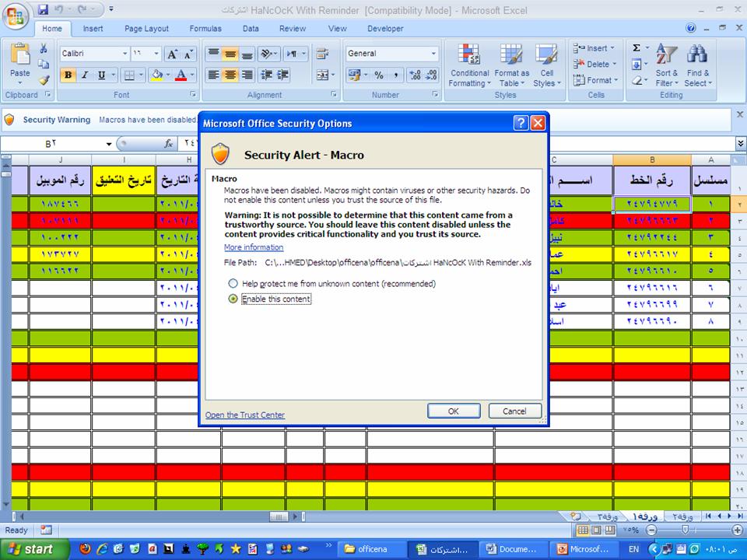Select 'Help protect me from unknown content' option

pyautogui.click(x=233, y=284)
